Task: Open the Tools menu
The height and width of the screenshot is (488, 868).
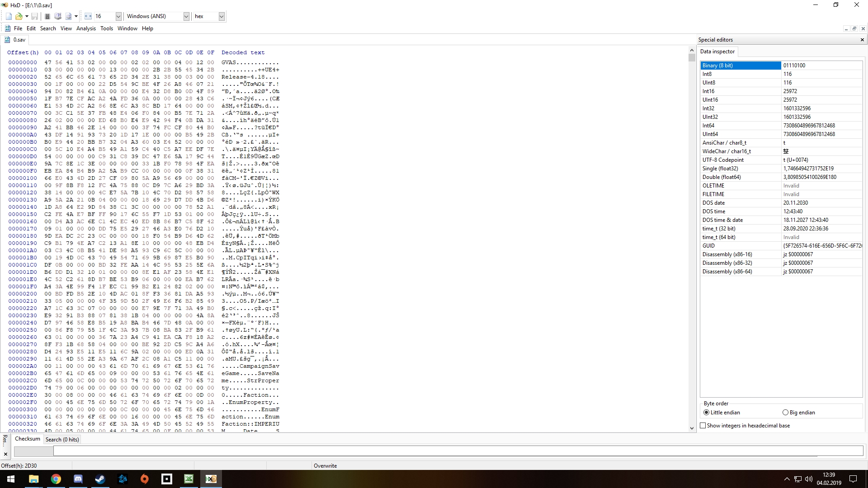Action: point(107,28)
